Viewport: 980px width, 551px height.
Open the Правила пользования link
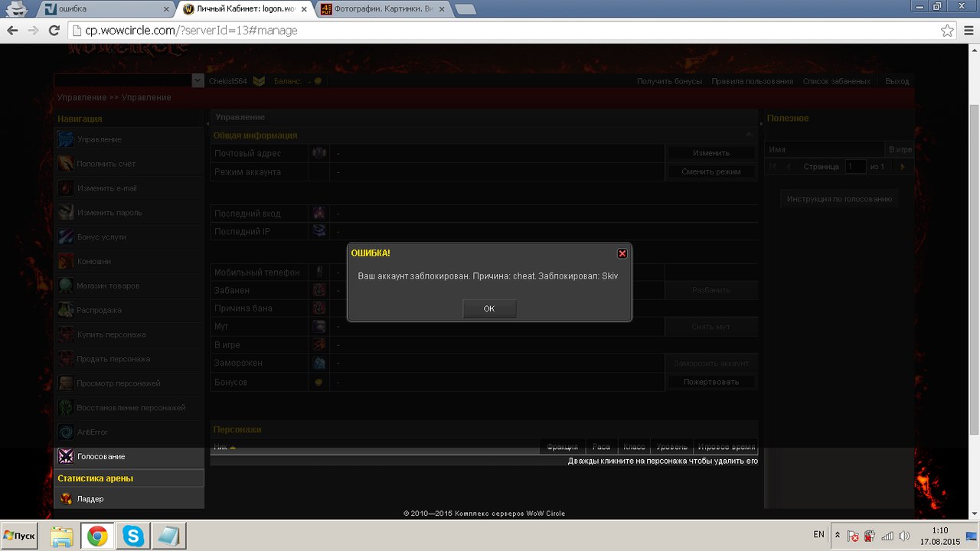click(752, 81)
